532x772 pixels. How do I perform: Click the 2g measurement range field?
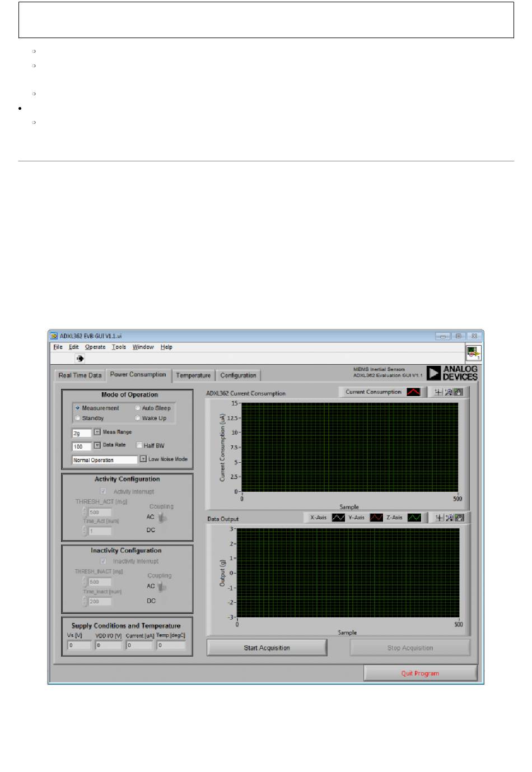[82, 433]
